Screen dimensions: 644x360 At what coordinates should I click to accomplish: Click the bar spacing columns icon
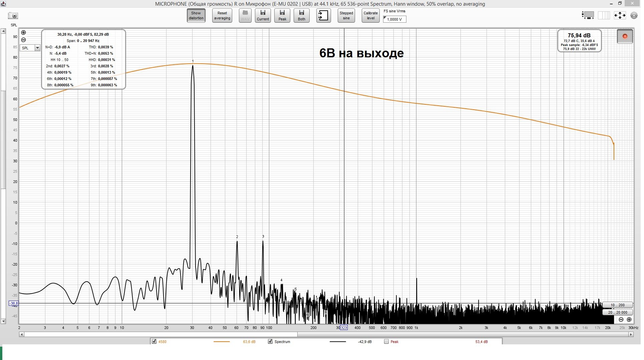603,15
